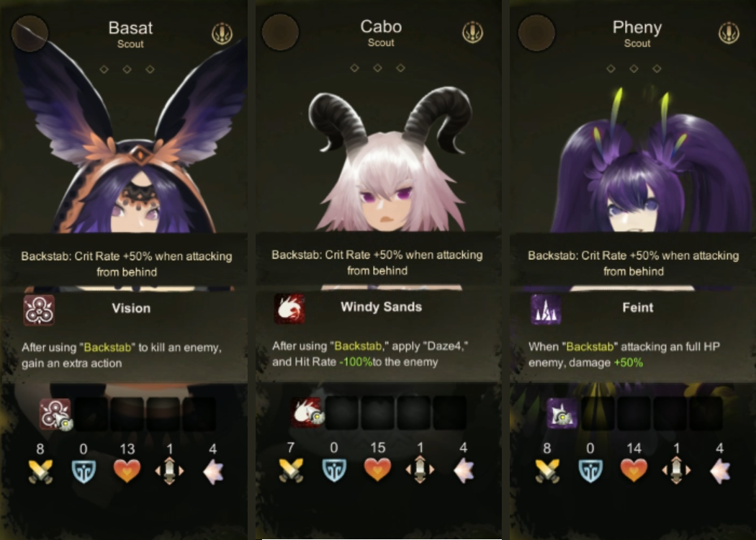Click Pheny's pink speed arrow stat icon
Screen dimensions: 756x540
click(x=720, y=471)
